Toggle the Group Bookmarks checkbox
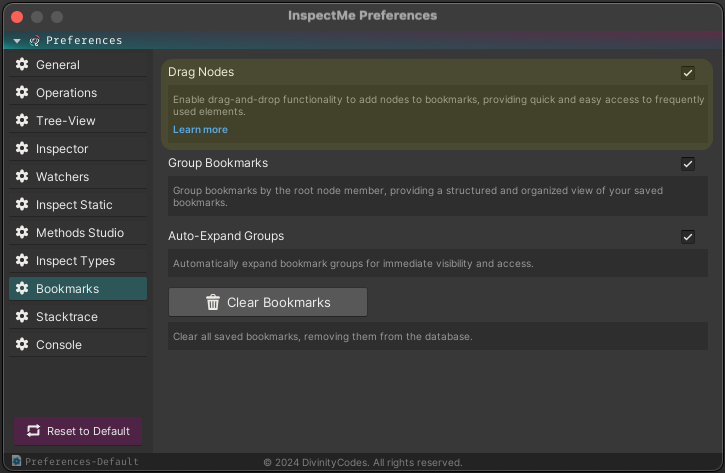Viewport: 725px width, 473px height. pos(688,164)
